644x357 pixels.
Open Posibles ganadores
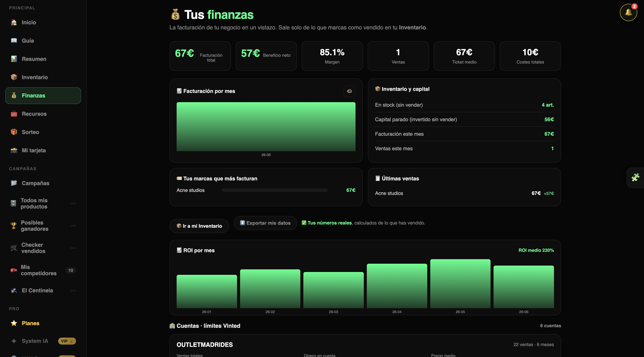tap(43, 226)
